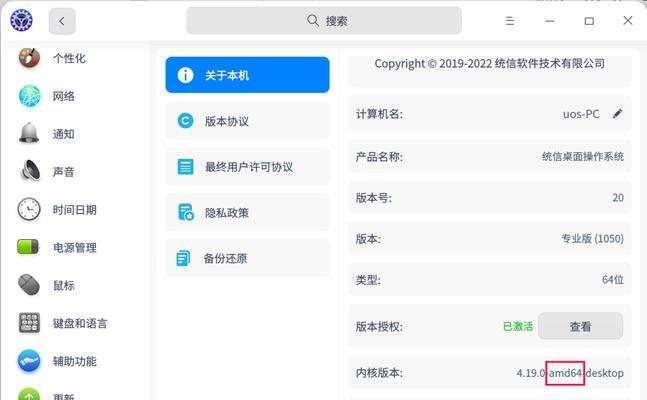Click the Control Center logo icon
The width and height of the screenshot is (647, 400).
click(x=21, y=20)
